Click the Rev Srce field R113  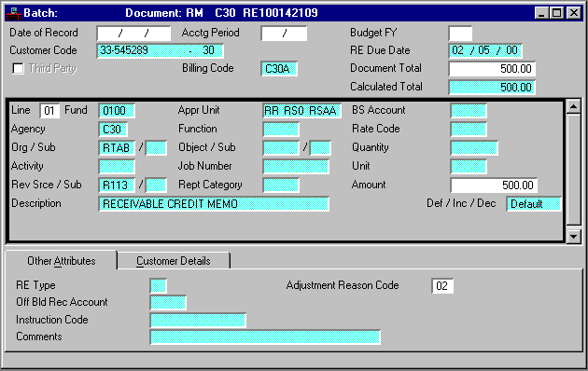pos(117,185)
